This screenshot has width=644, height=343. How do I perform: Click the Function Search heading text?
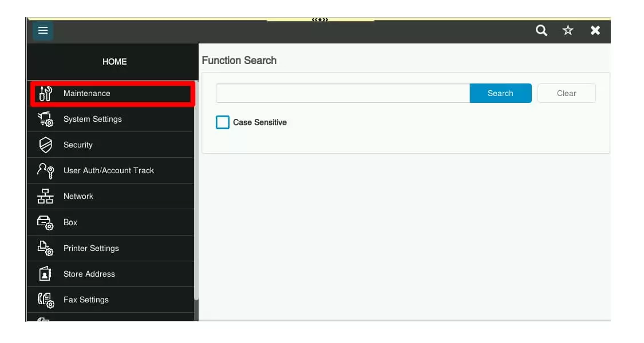(x=239, y=61)
